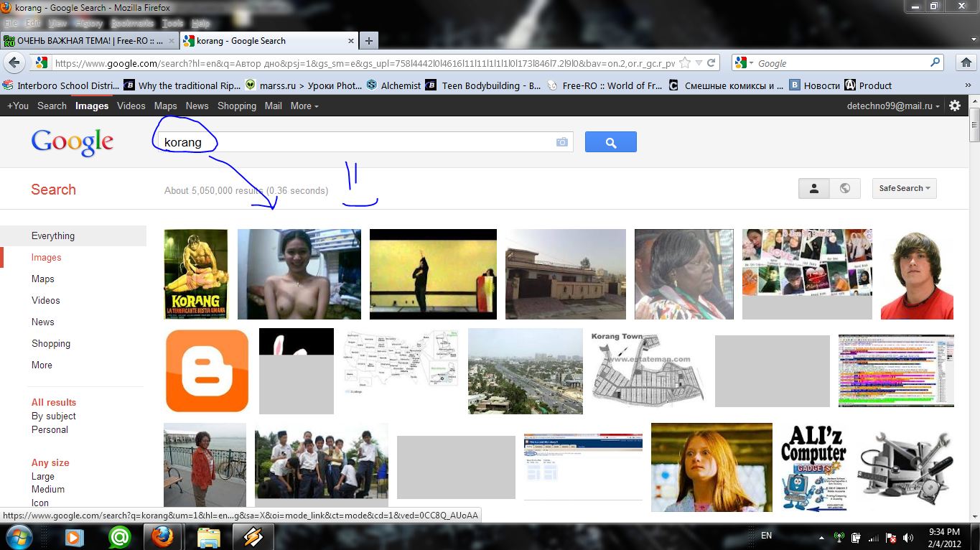Image resolution: width=980 pixels, height=550 pixels.
Task: Open Interboro School District bookmark
Action: click(x=61, y=85)
